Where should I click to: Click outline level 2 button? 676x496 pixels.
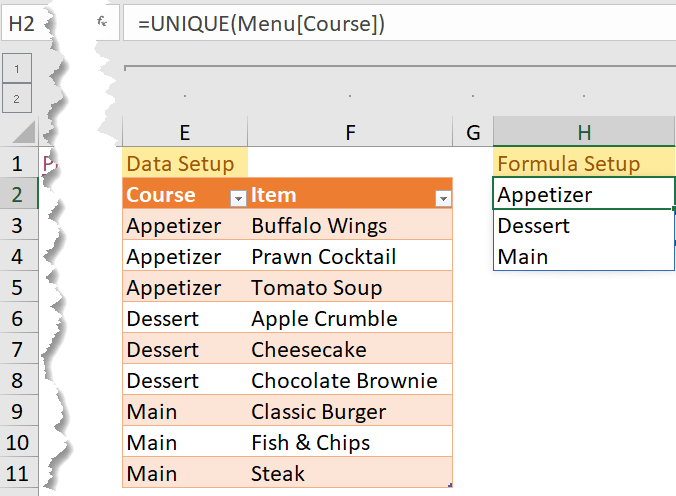20,97
